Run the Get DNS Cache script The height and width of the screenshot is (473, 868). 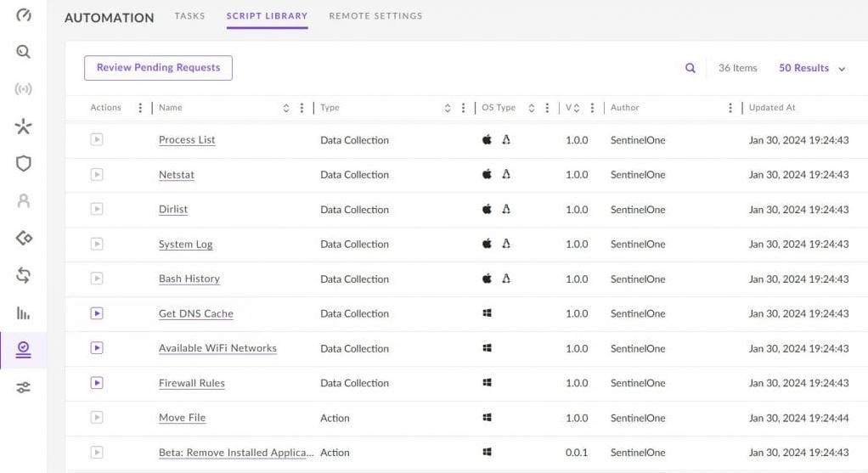pos(97,313)
